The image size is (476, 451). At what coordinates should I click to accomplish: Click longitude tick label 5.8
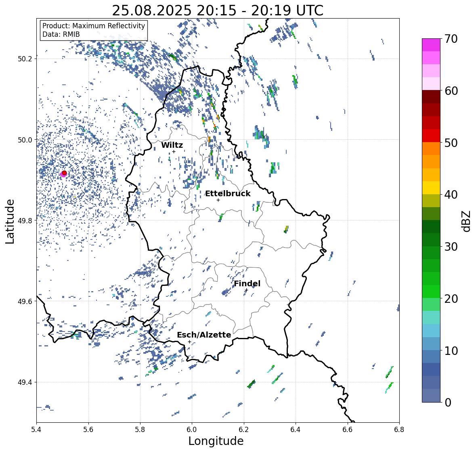click(140, 429)
